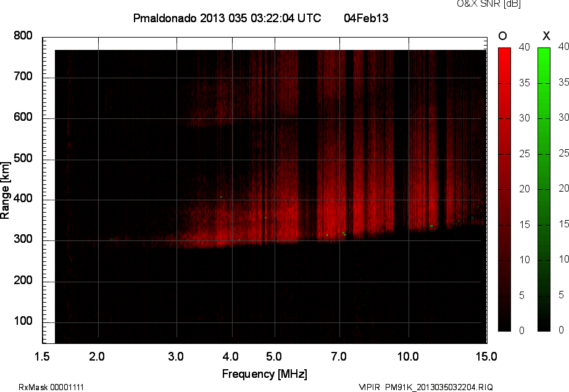Click the 10 tick on O color bar
569x392 pixels.
[525, 259]
